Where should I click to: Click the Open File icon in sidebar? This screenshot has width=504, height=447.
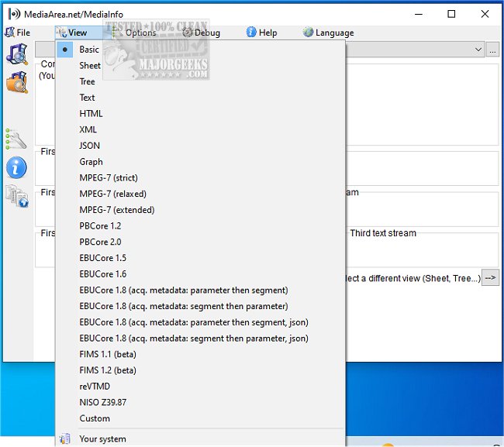[x=17, y=54]
